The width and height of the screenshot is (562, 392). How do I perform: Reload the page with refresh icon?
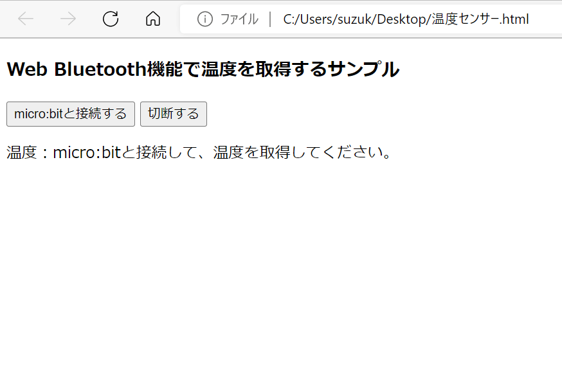click(x=111, y=19)
